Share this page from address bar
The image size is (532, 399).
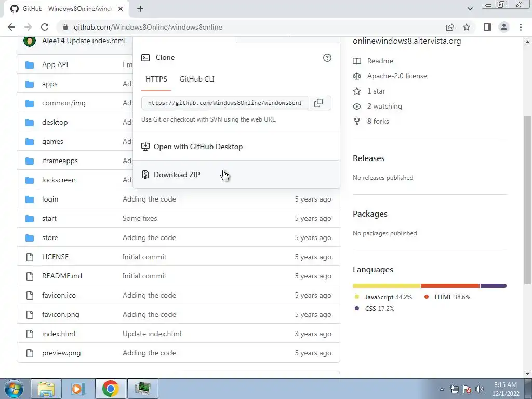450,27
